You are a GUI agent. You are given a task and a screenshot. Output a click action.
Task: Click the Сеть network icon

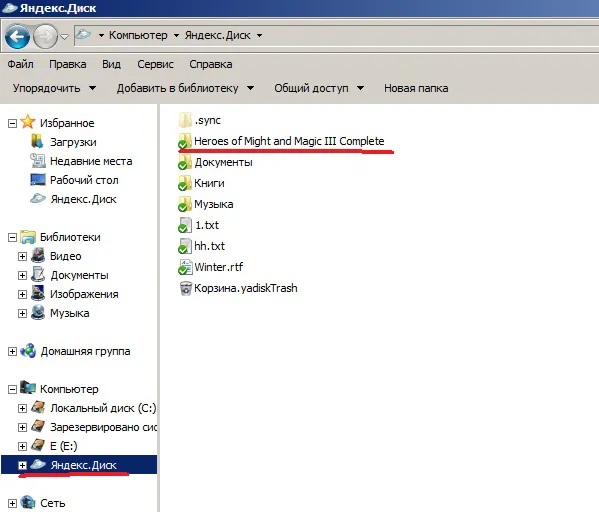(x=28, y=502)
